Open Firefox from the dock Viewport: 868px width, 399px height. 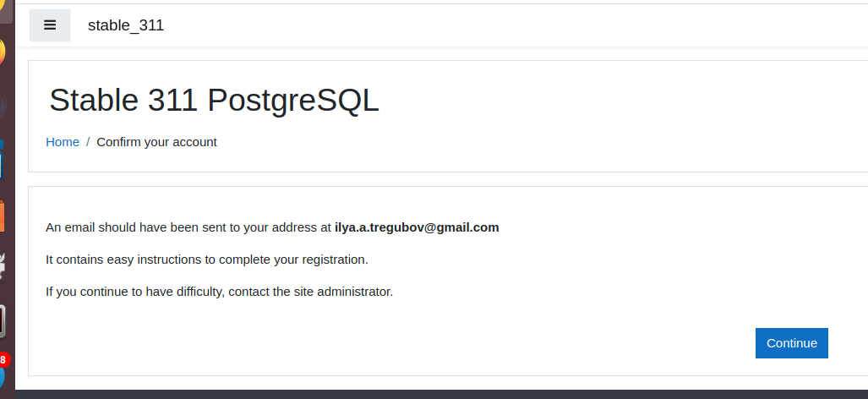click(3, 52)
